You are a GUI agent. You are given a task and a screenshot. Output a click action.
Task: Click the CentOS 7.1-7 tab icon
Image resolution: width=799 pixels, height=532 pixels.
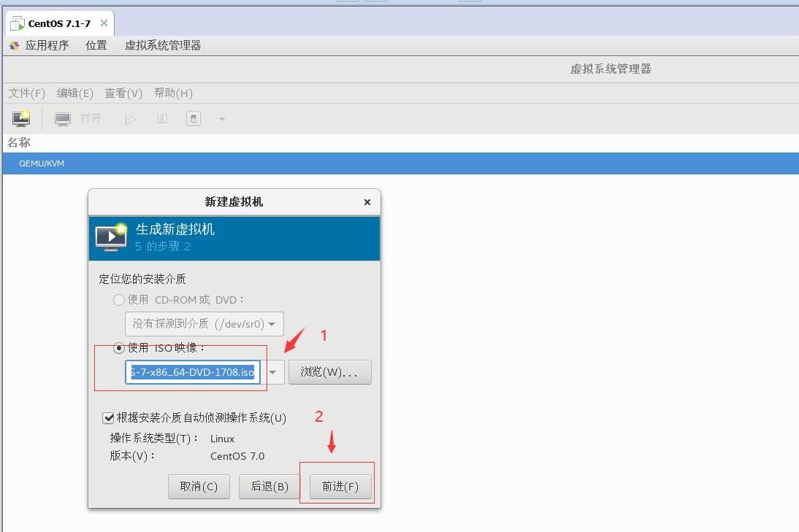16,23
